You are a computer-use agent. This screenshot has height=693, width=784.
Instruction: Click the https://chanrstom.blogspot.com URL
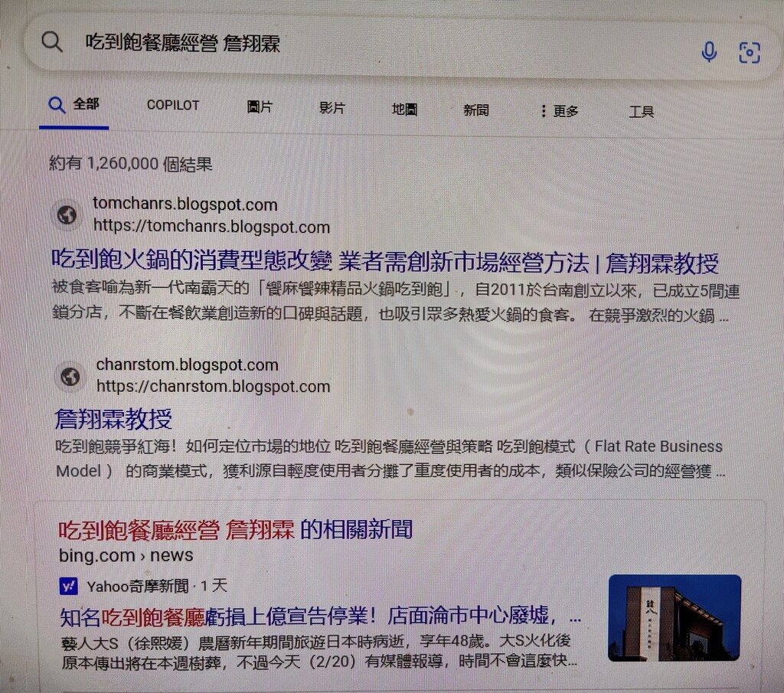213,387
